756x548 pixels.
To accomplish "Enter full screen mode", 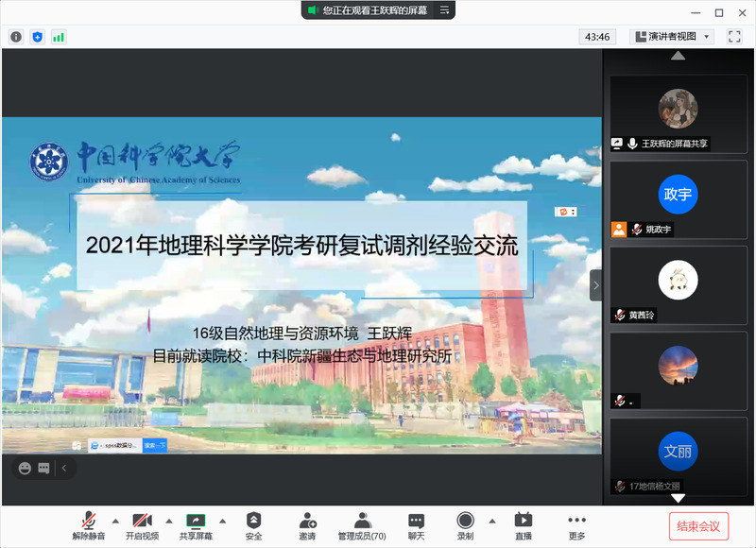I will (x=734, y=37).
